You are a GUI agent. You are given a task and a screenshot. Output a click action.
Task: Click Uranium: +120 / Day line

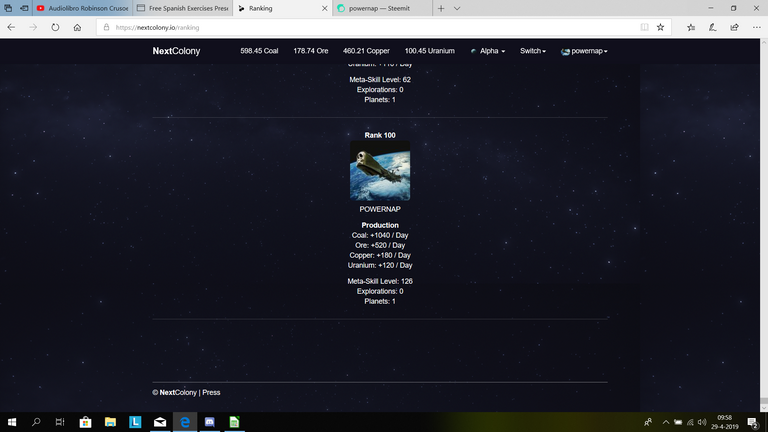[380, 265]
